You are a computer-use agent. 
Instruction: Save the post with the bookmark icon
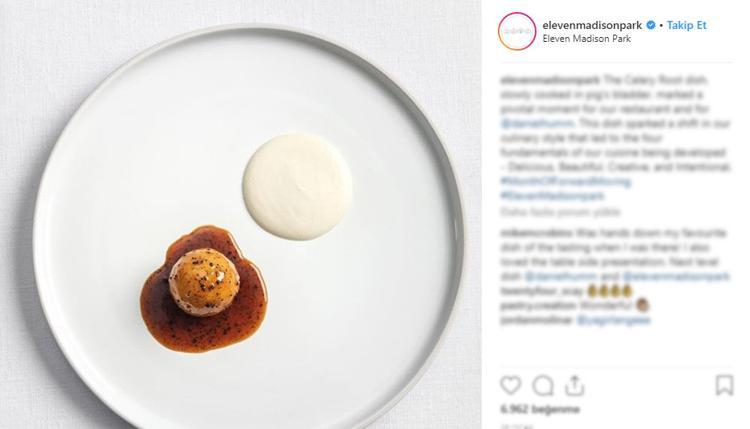pos(724,385)
